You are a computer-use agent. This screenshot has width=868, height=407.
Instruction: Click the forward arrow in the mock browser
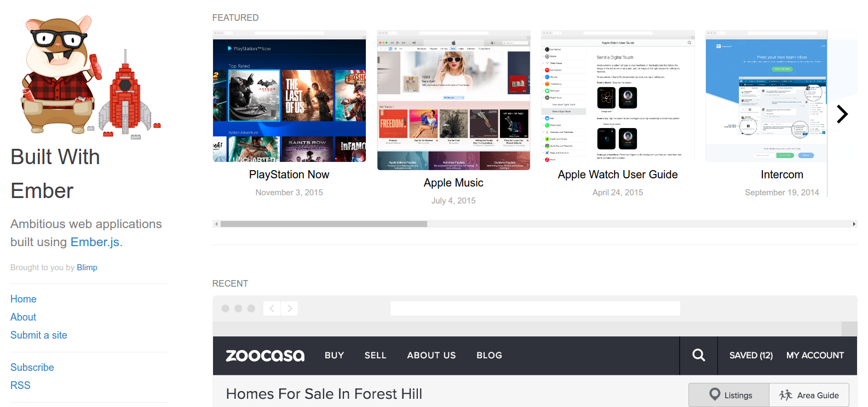pos(290,309)
